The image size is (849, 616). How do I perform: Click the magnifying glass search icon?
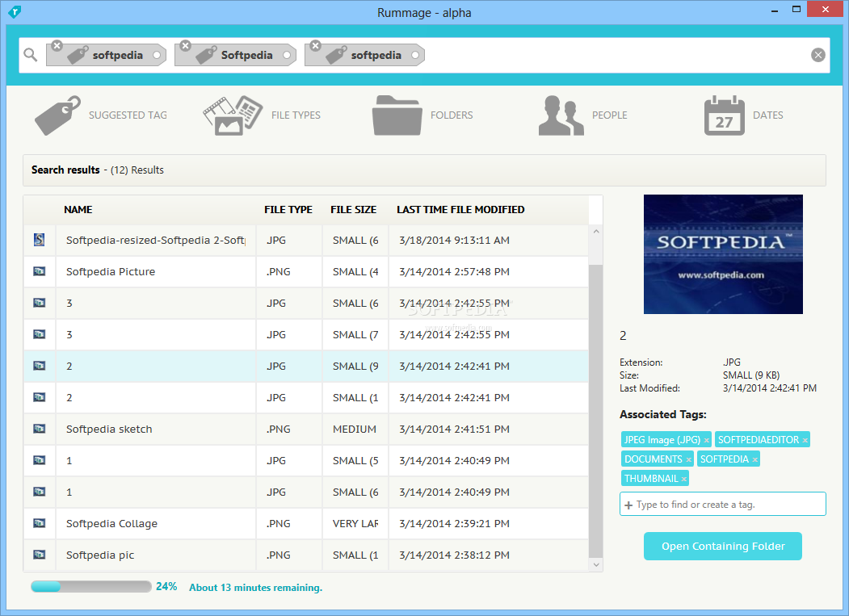point(31,55)
